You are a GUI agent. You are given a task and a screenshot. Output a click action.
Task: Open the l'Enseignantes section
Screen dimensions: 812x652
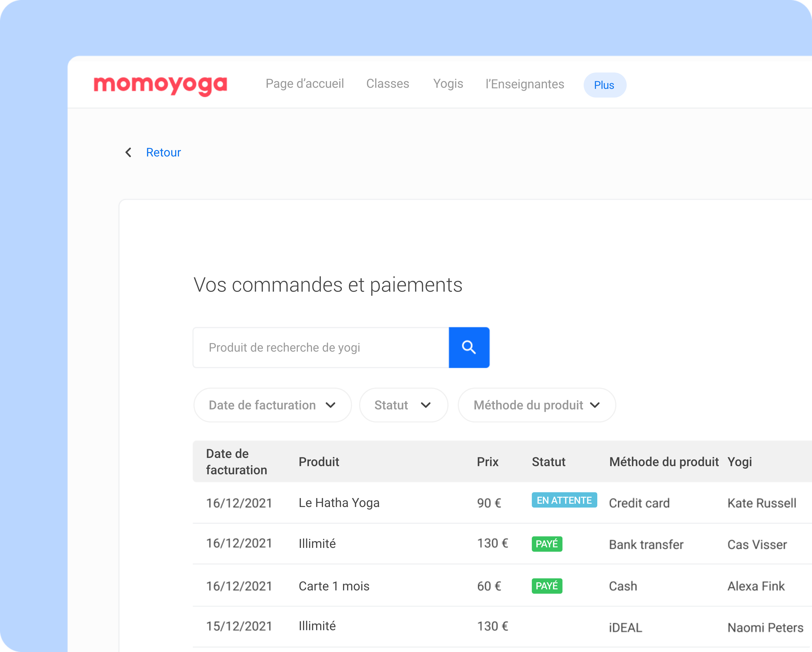point(525,84)
